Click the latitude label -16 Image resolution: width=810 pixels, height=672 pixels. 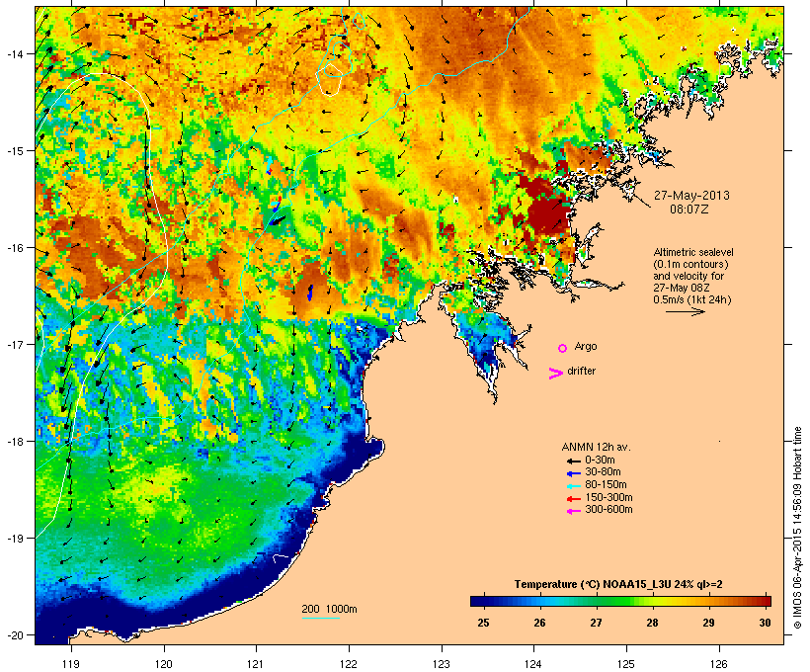(14, 248)
